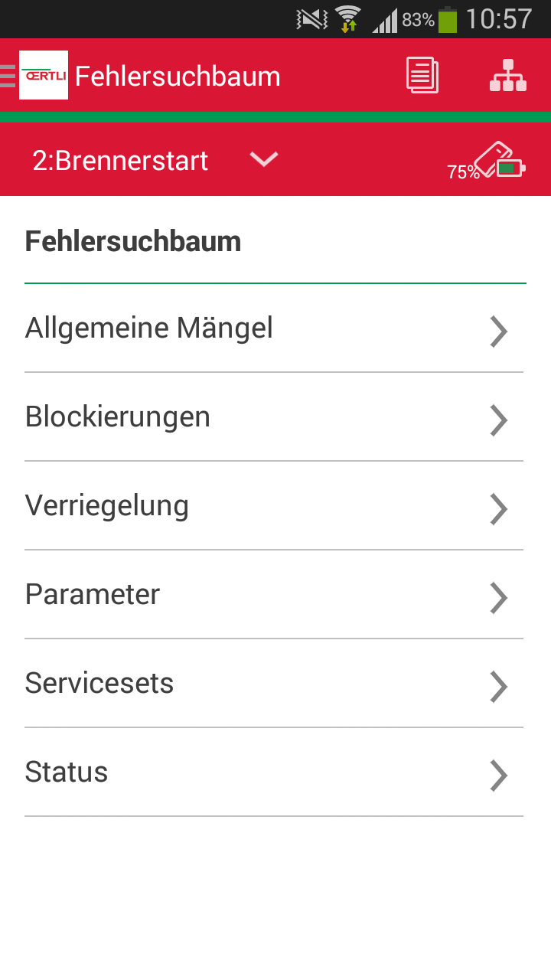The width and height of the screenshot is (551, 980).
Task: Select the Servicesets menu entry
Action: 99,683
